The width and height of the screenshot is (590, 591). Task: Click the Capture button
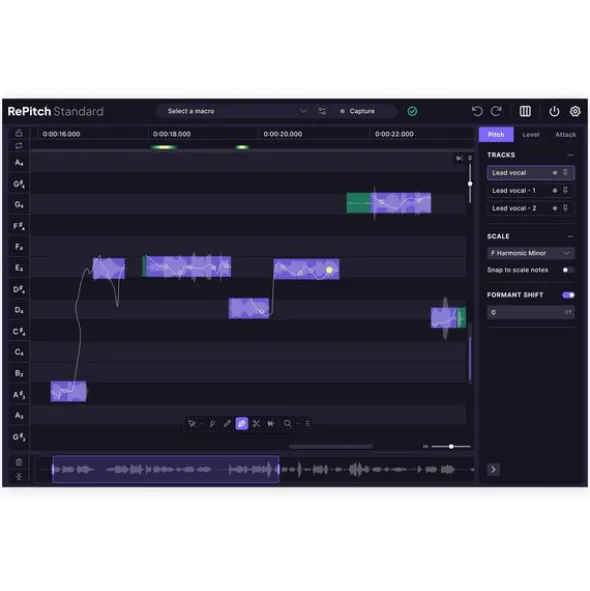click(357, 111)
